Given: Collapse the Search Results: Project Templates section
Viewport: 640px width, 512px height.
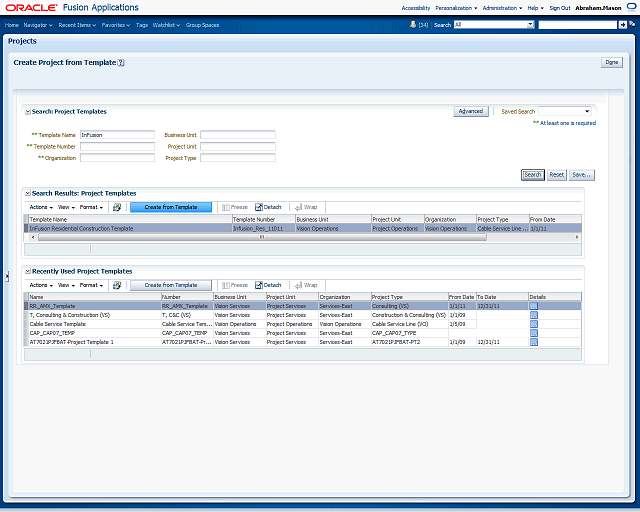Looking at the screenshot, I should coord(28,193).
